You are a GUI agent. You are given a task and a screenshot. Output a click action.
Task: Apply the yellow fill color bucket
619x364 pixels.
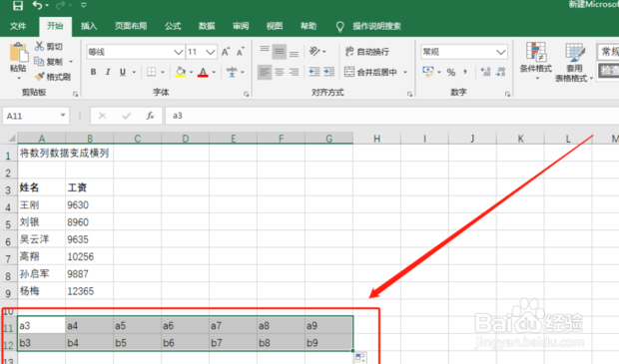[181, 72]
